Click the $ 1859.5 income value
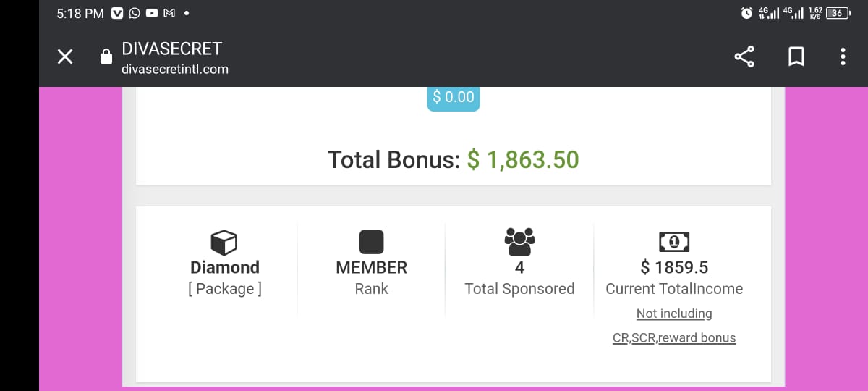Screen dimensions: 868x391 pyautogui.click(x=674, y=267)
